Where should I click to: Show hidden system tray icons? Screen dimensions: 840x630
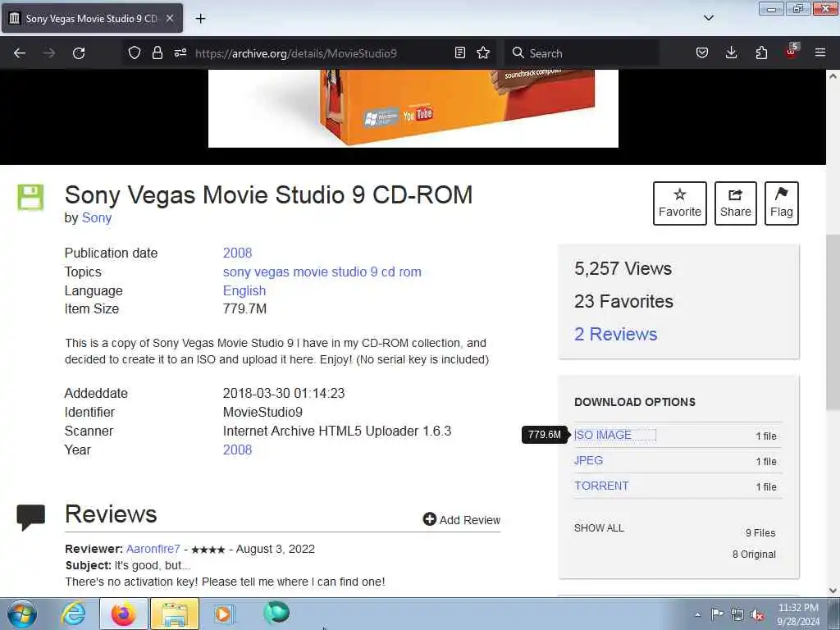click(x=697, y=615)
